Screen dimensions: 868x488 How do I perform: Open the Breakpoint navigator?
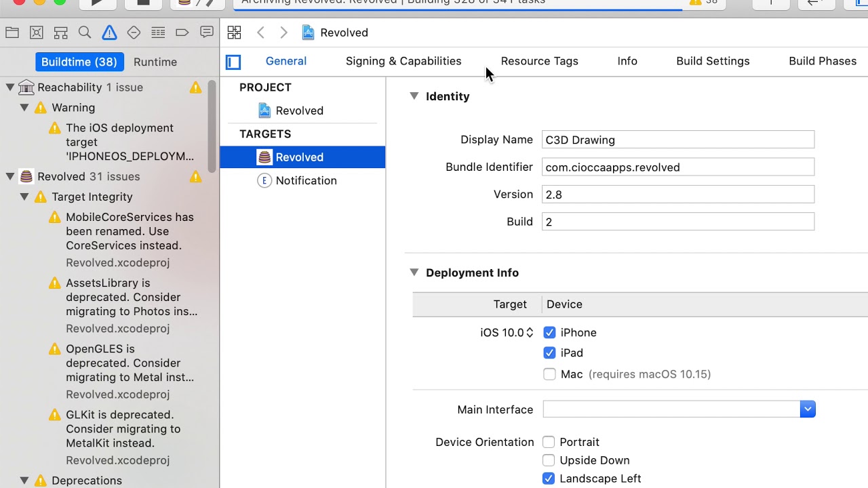tap(182, 33)
